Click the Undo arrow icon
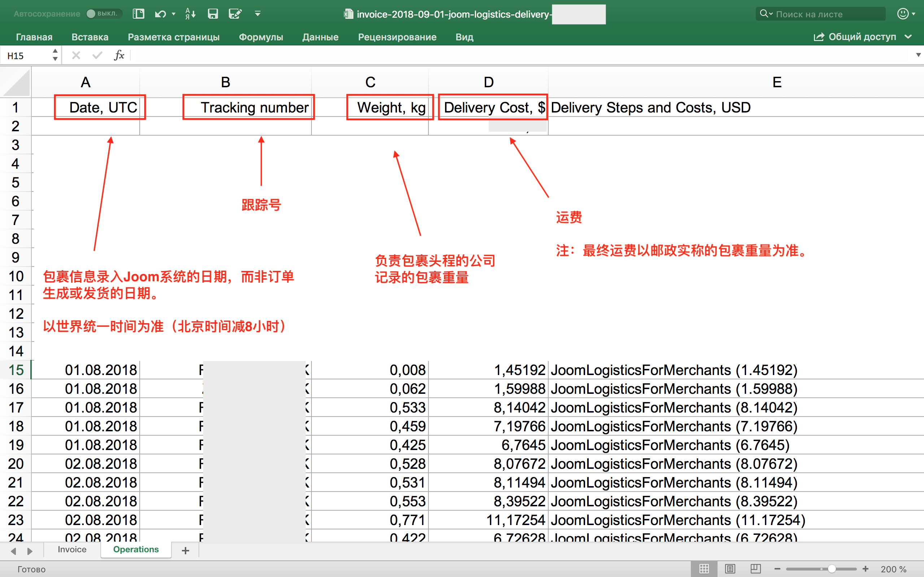 coord(160,14)
